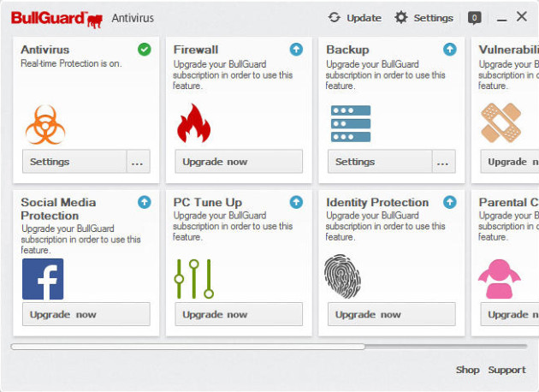This screenshot has height=392, width=539.
Task: Click Upgrade now on Identity Protection
Action: click(x=392, y=314)
